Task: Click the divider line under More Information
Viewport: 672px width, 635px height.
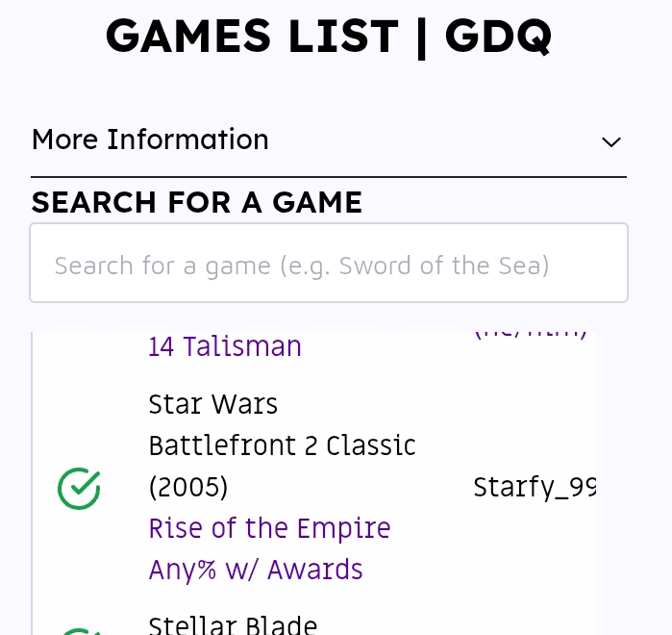Action: pyautogui.click(x=329, y=177)
